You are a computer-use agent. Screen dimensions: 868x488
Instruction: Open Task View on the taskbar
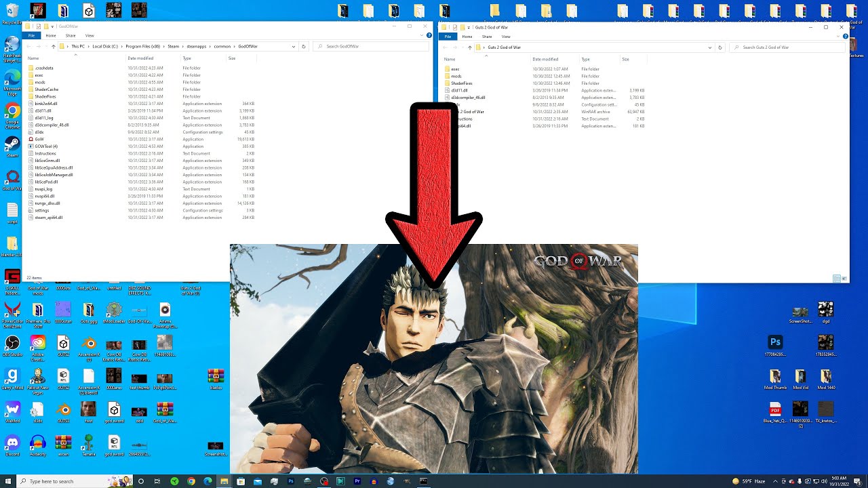point(157,481)
